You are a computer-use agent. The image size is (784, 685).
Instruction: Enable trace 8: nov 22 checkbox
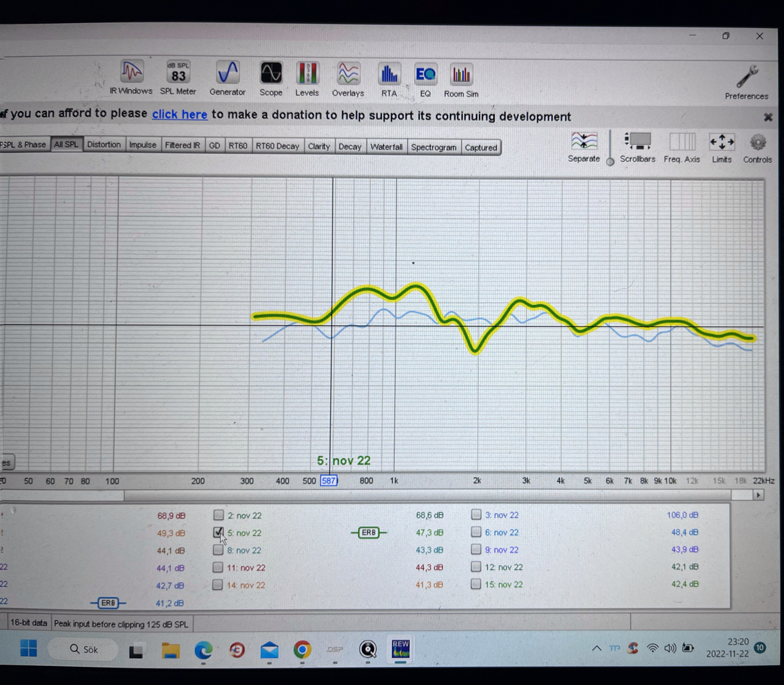pos(218,549)
